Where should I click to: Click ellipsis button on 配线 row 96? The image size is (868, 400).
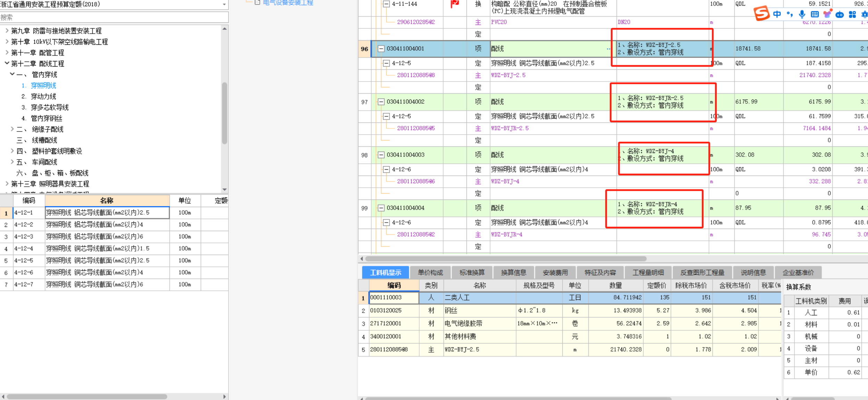point(609,49)
